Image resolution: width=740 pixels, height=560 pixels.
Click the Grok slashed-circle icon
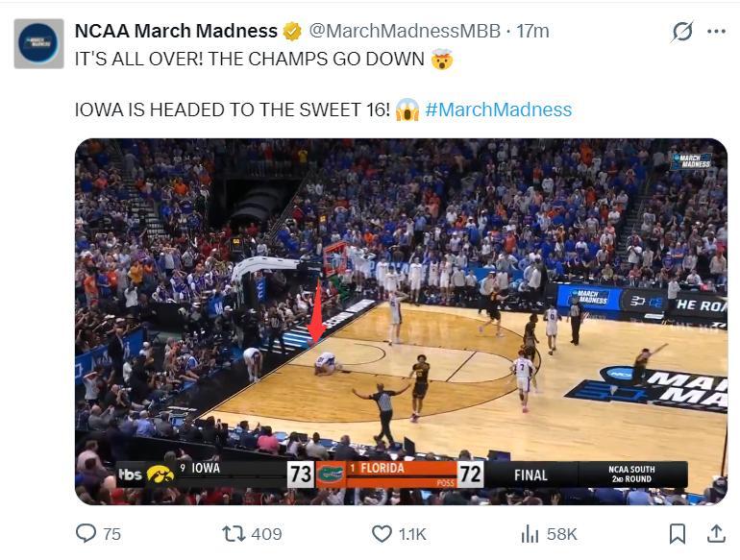tap(682, 32)
